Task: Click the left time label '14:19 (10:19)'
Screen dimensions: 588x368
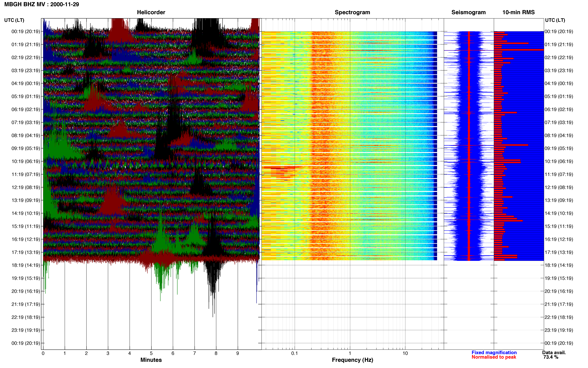Action: (x=26, y=213)
